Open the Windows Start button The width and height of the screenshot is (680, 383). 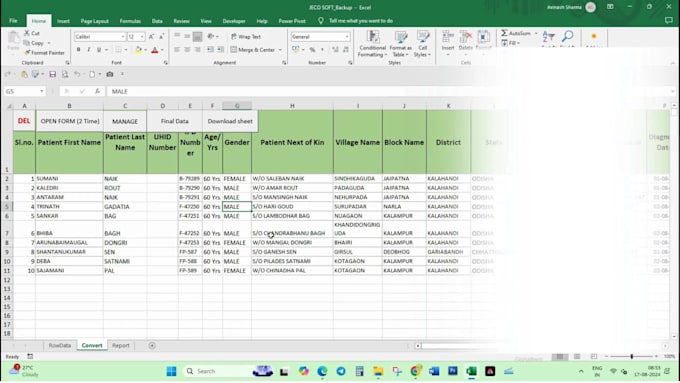(x=171, y=371)
